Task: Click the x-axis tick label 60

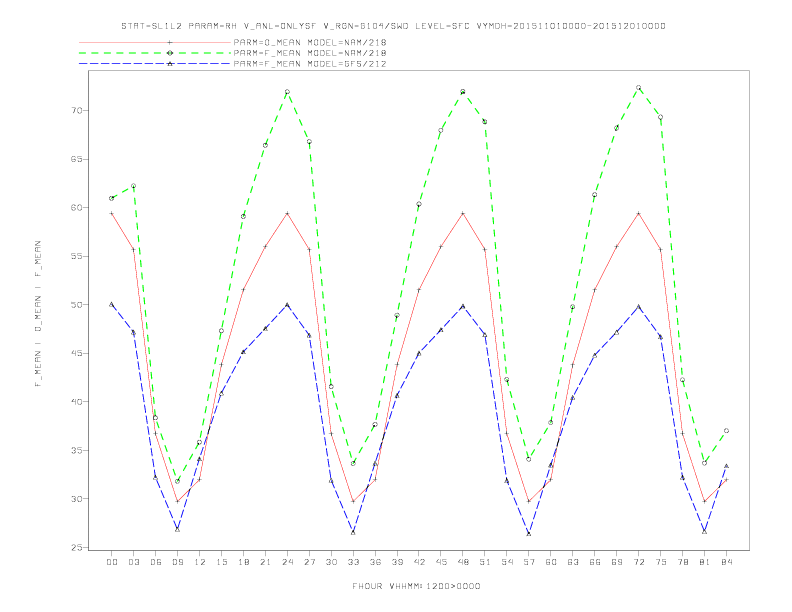Action: point(551,562)
